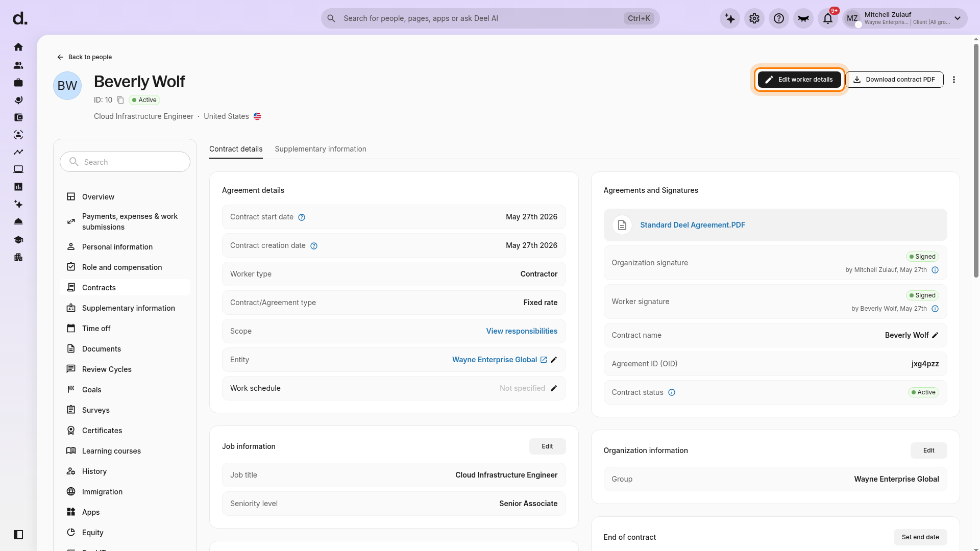Image resolution: width=980 pixels, height=551 pixels.
Task: Click the globe icon in left rail
Action: tap(18, 100)
